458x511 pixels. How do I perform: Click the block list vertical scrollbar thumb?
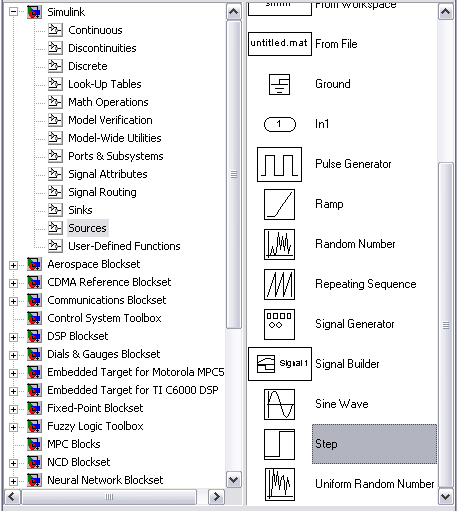(446, 325)
